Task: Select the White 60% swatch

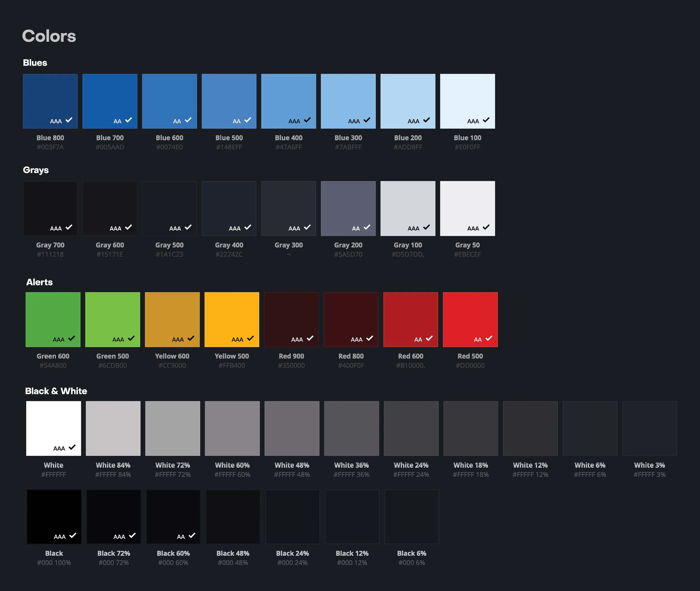Action: click(232, 428)
